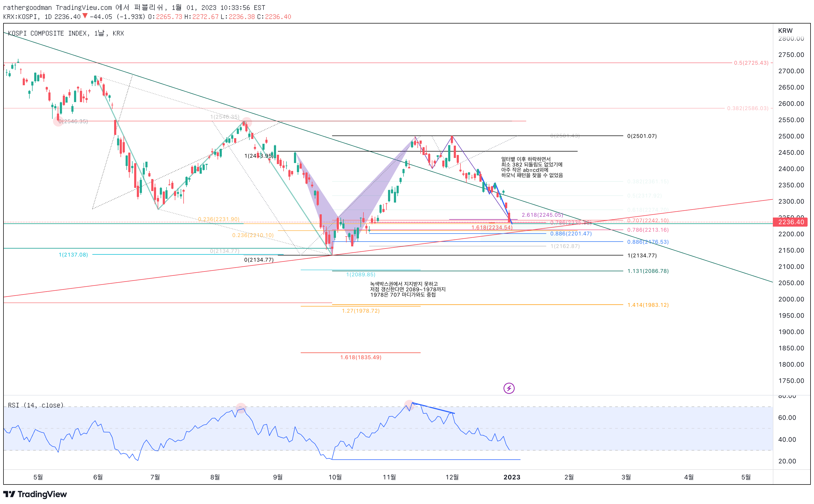
Task: Click the red down-triangle price change indicator
Action: coord(85,16)
